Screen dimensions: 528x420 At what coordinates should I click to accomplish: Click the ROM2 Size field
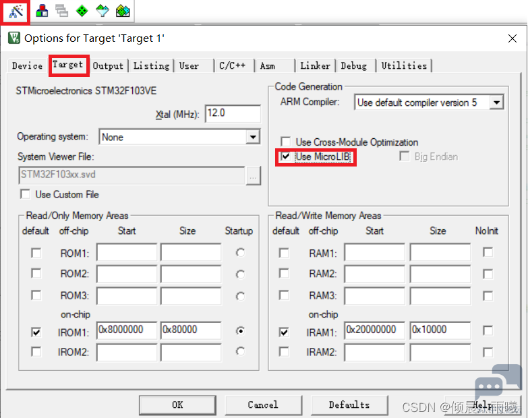coord(191,274)
